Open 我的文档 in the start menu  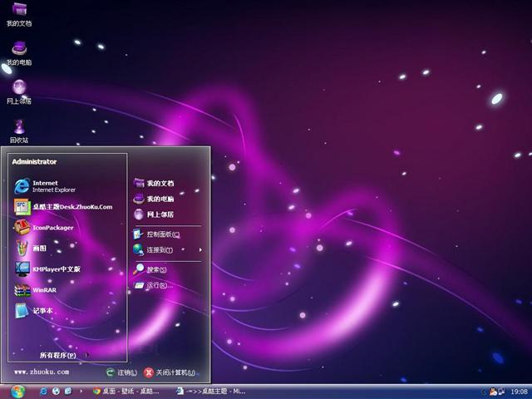pos(160,183)
